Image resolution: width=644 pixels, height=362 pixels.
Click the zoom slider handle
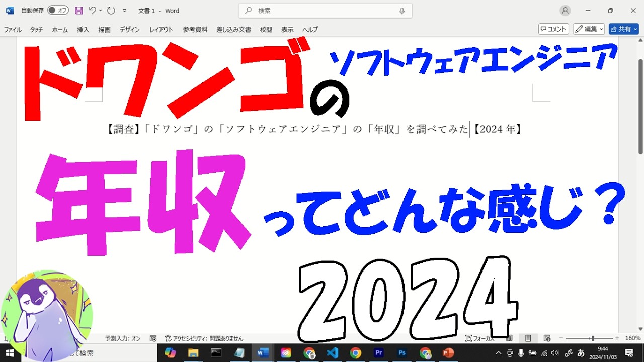coord(593,338)
